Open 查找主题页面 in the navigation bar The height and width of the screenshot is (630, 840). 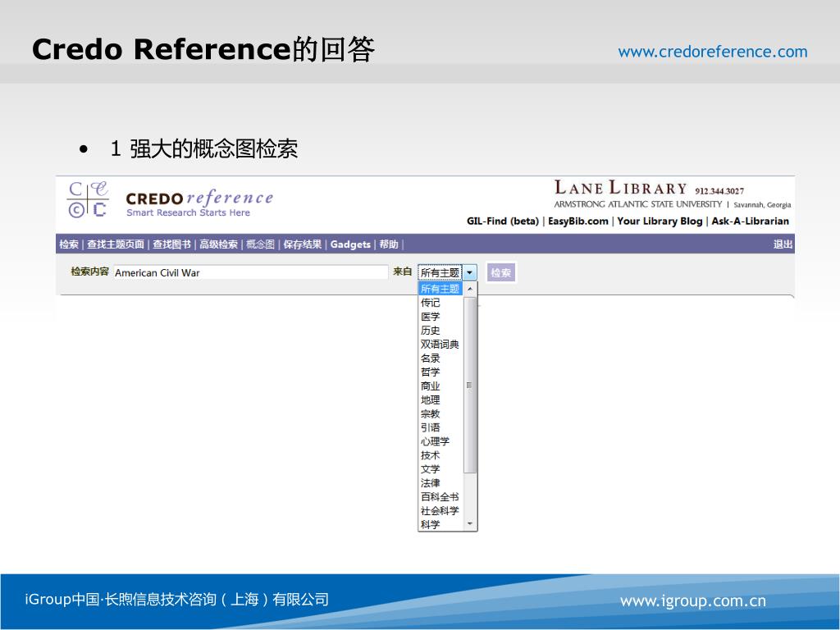116,244
